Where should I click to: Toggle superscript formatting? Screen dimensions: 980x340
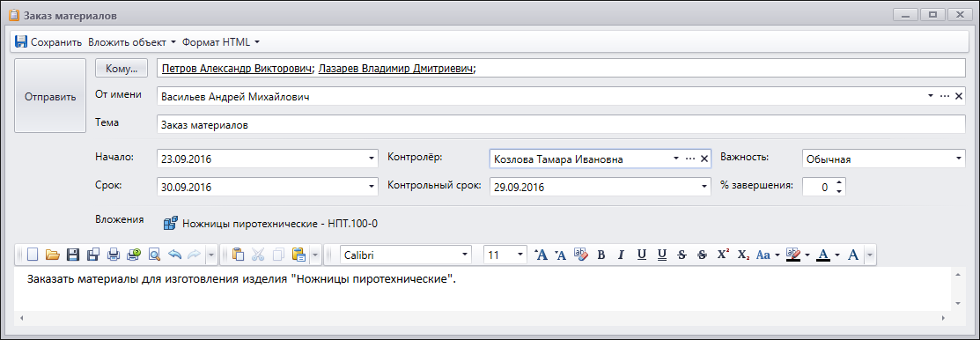pyautogui.click(x=723, y=255)
